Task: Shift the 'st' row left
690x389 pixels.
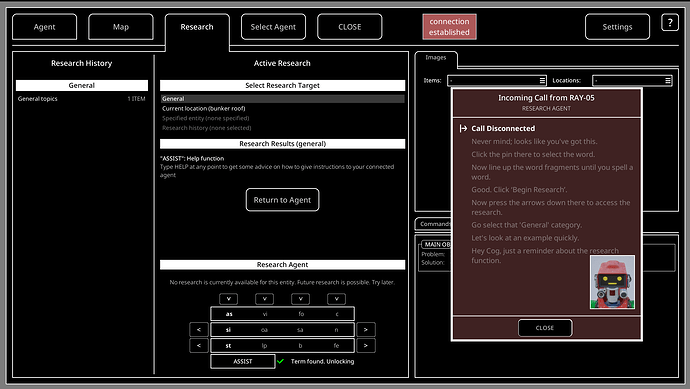Action: pyautogui.click(x=199, y=345)
